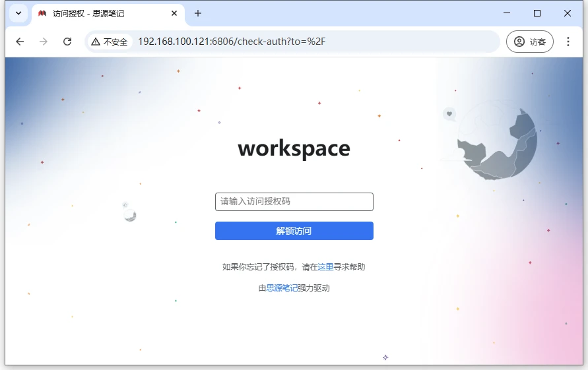
Task: Open the tab search dropdown arrow
Action: point(18,13)
